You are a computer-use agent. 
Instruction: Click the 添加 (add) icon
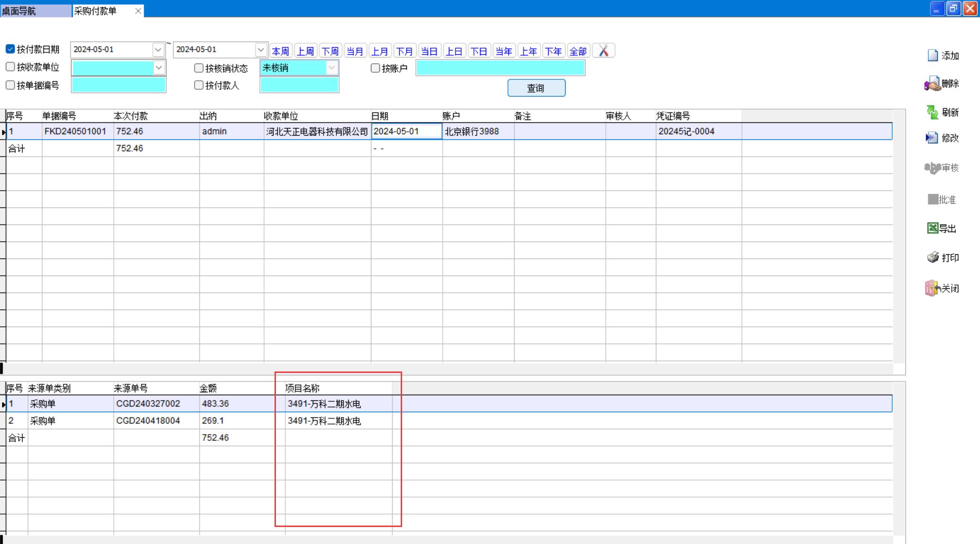[x=933, y=56]
